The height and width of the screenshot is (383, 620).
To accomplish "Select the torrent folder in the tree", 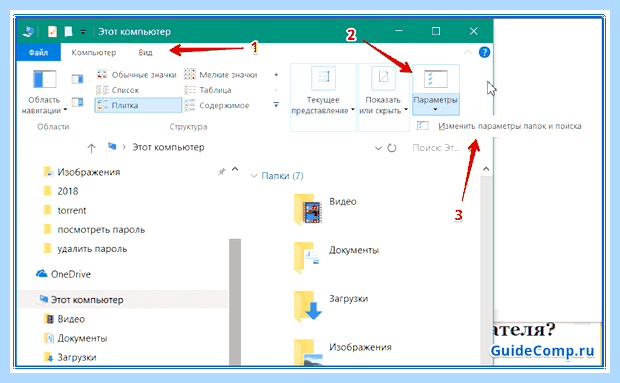I will pyautogui.click(x=72, y=210).
